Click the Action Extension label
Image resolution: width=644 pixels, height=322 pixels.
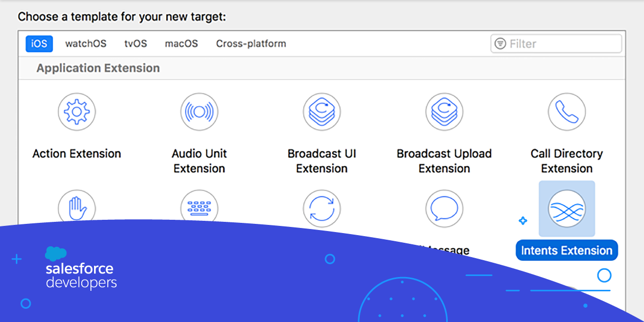click(77, 153)
